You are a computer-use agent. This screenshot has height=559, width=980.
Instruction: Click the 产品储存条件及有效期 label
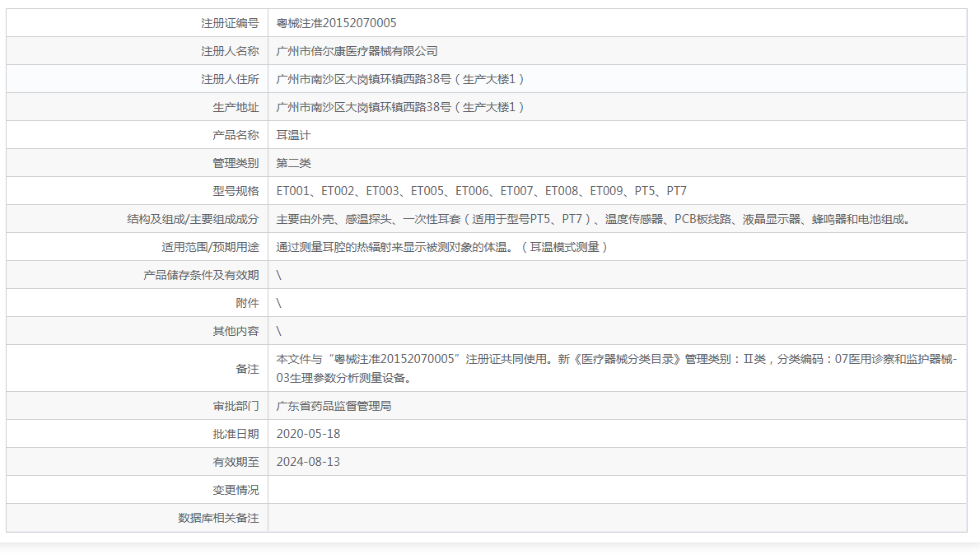pos(201,275)
